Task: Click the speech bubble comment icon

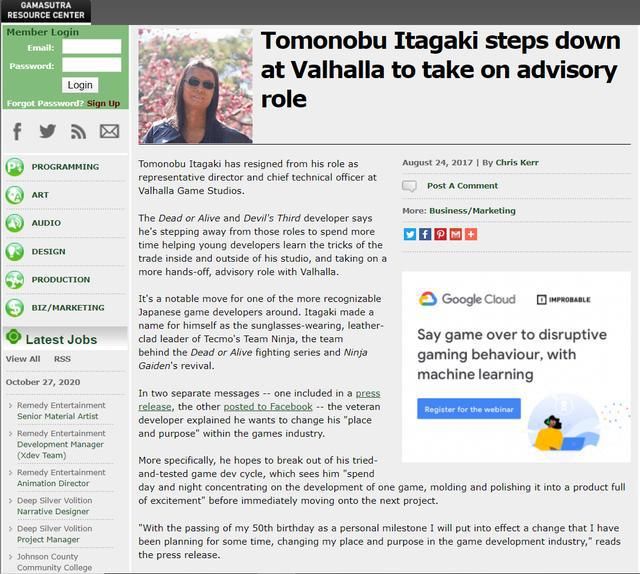Action: [x=409, y=186]
